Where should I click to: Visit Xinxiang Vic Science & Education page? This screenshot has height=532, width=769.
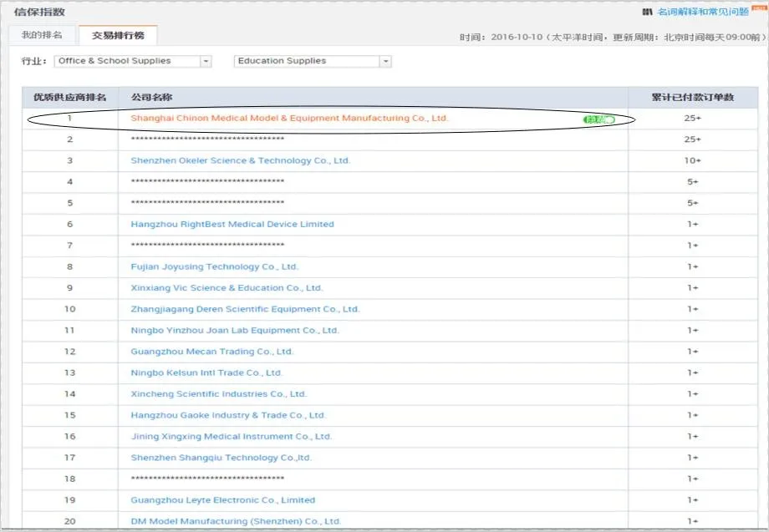coord(226,288)
